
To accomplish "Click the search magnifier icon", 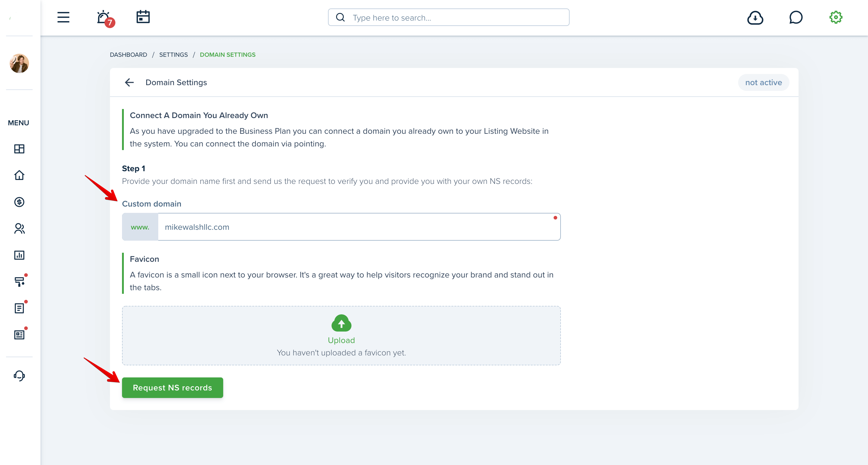I will [x=340, y=17].
